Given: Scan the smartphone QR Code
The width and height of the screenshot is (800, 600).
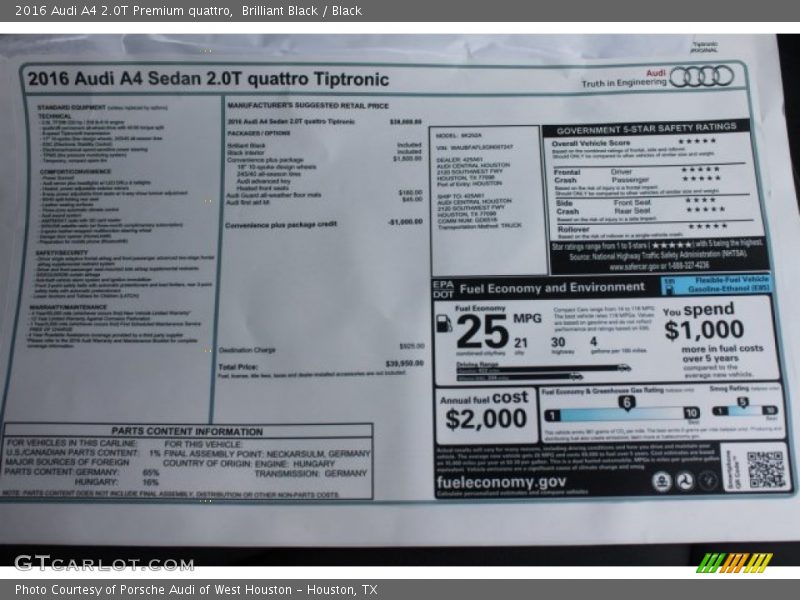Looking at the screenshot, I should [x=767, y=468].
